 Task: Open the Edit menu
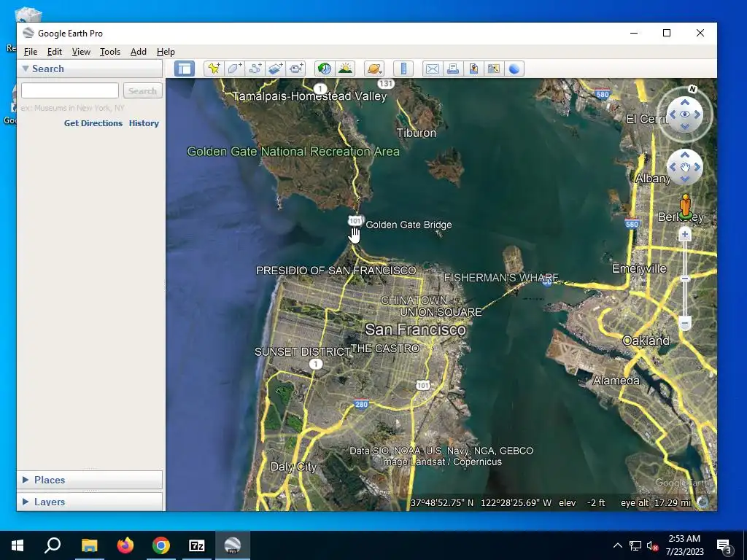tap(54, 52)
